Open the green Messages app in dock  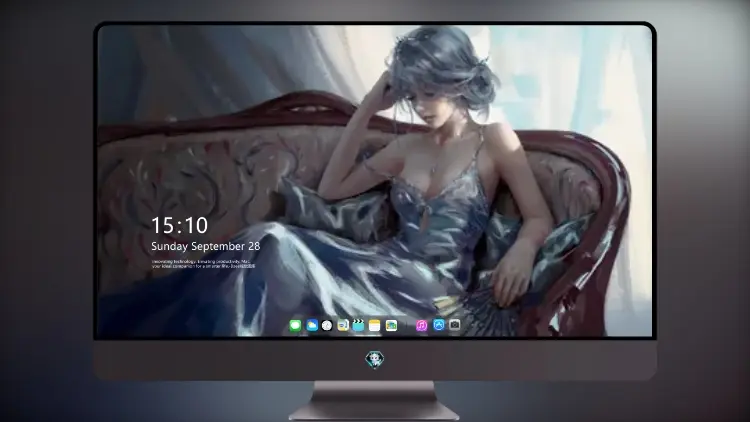pos(296,326)
